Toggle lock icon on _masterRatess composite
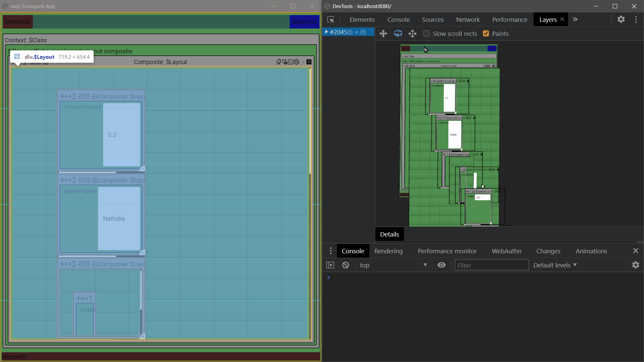The image size is (644, 362). click(95, 96)
